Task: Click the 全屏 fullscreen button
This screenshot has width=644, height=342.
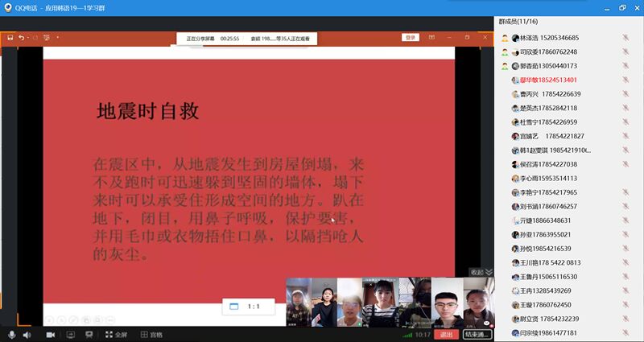Action: pos(116,334)
